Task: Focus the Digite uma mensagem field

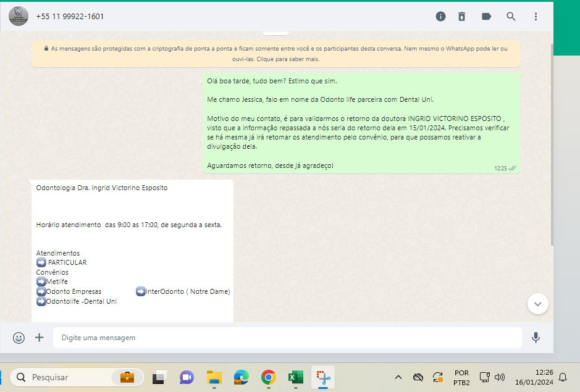Action: click(287, 338)
